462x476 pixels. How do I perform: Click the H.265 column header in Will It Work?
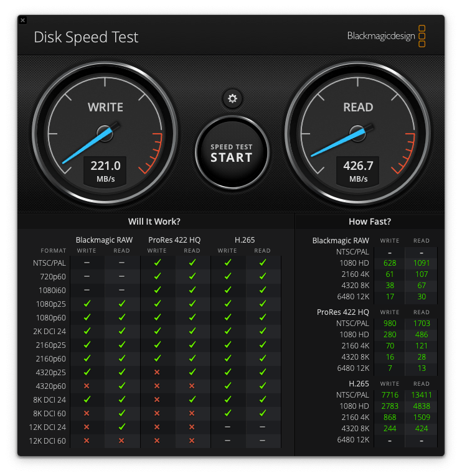[245, 240]
